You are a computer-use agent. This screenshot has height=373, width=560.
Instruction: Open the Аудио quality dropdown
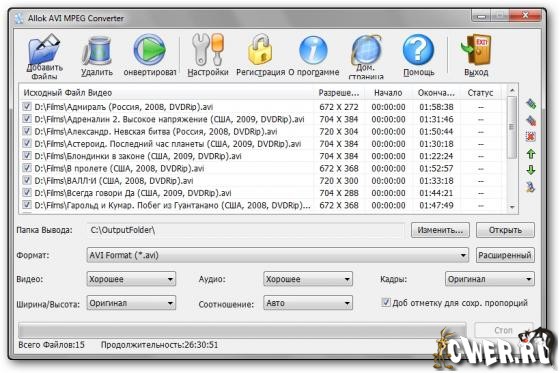(308, 279)
